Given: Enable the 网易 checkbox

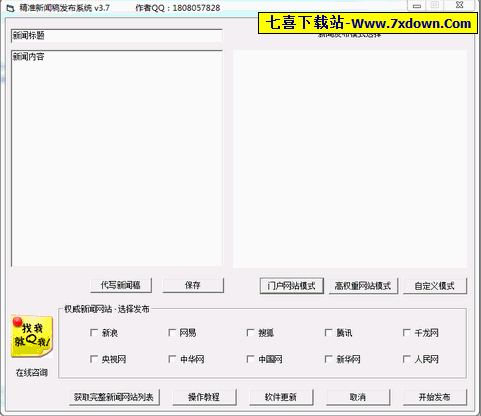Looking at the screenshot, I should point(172,333).
